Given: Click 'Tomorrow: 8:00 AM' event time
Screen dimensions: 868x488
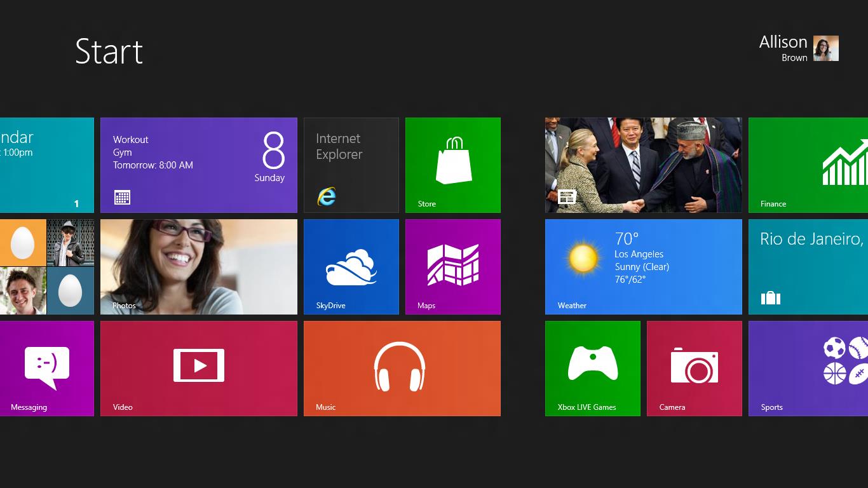Looking at the screenshot, I should coord(153,165).
